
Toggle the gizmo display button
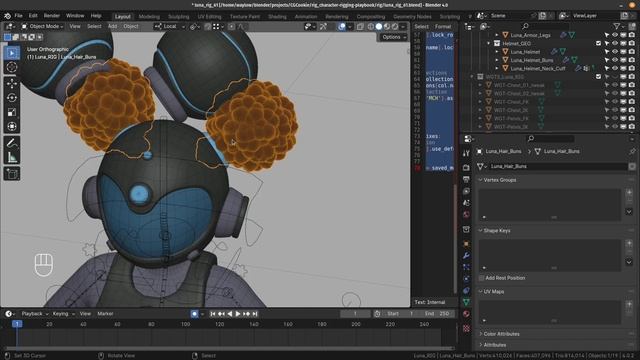coord(323,27)
